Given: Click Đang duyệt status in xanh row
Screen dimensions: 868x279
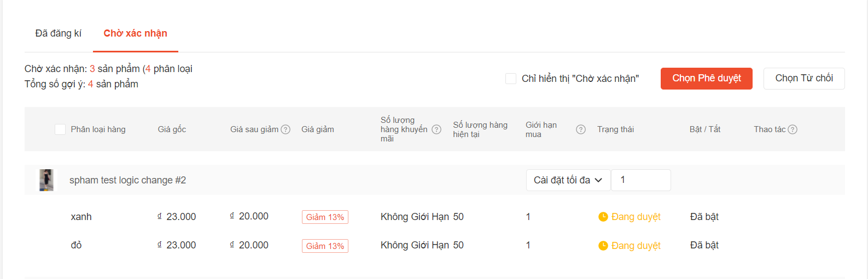Looking at the screenshot, I should click(636, 217).
